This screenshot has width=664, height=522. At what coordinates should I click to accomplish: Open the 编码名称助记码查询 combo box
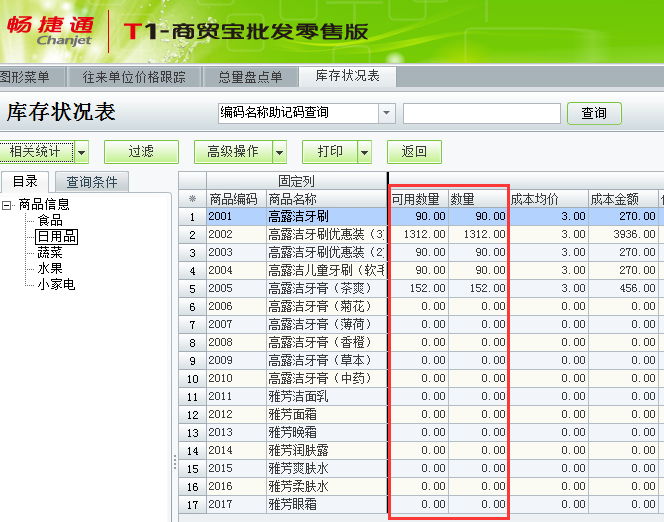(x=307, y=113)
